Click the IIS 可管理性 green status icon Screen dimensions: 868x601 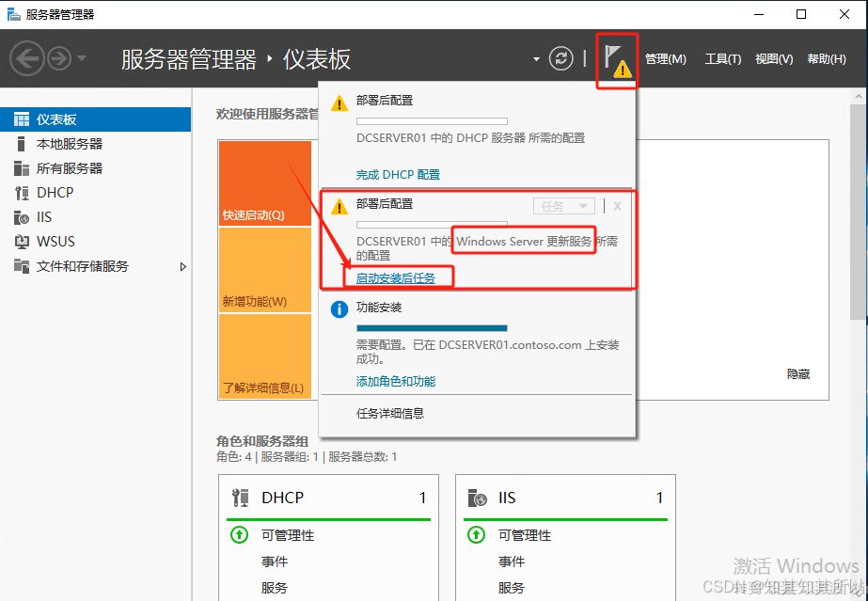tap(476, 535)
